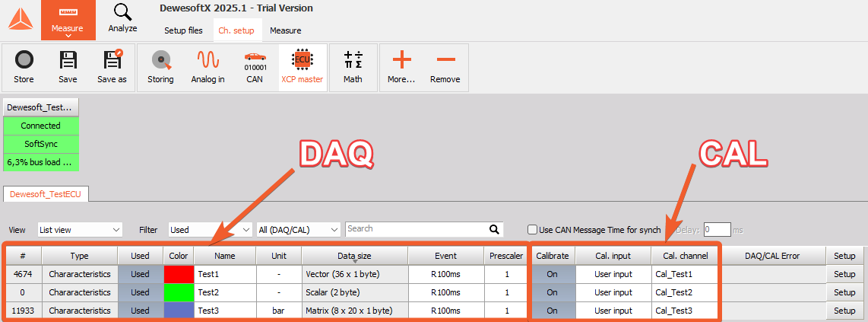
Task: Open Setup for Test1 row
Action: coord(844,274)
